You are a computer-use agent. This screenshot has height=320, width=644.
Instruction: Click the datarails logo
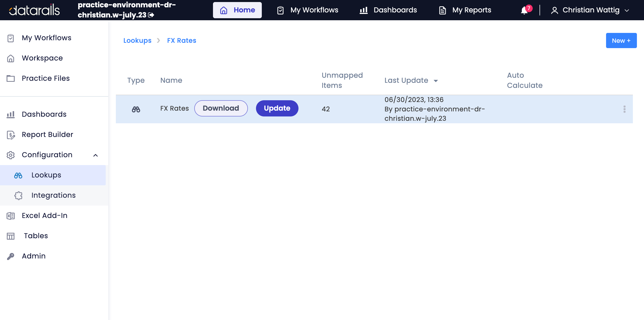click(x=34, y=10)
